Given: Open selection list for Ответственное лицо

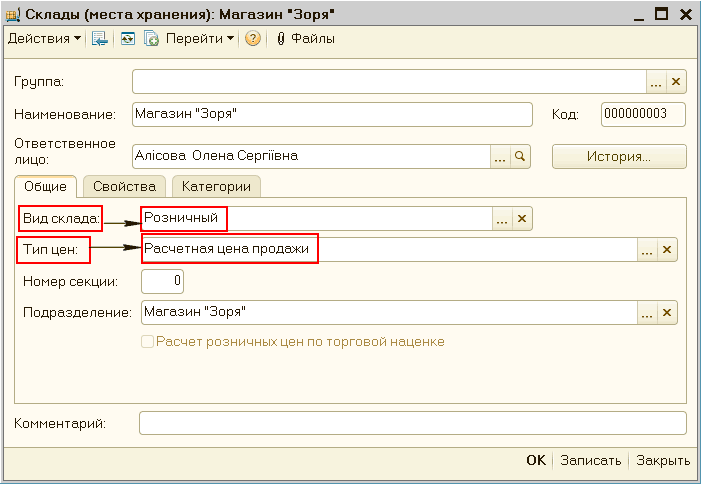Looking at the screenshot, I should (x=500, y=157).
